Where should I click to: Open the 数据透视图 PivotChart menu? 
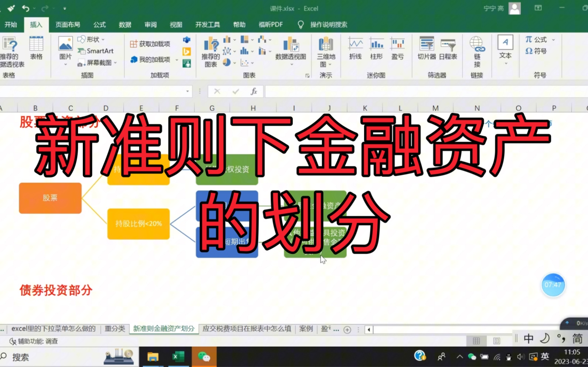[x=291, y=51]
